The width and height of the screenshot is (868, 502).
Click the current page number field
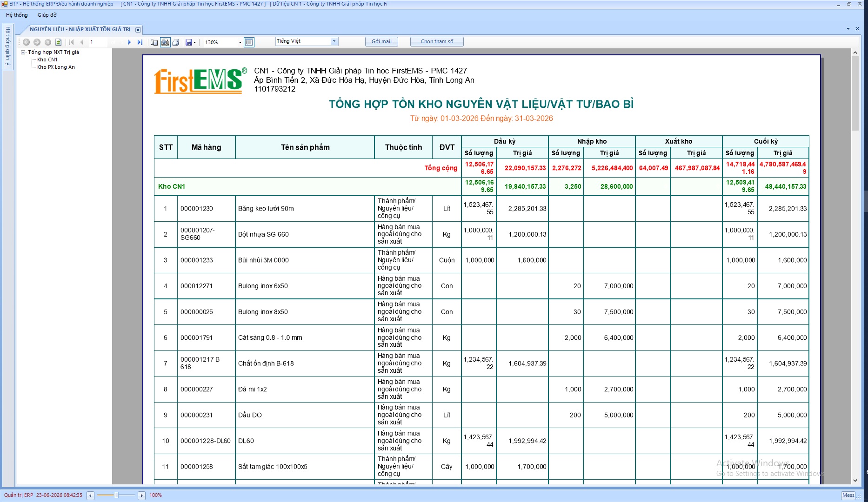pyautogui.click(x=99, y=42)
